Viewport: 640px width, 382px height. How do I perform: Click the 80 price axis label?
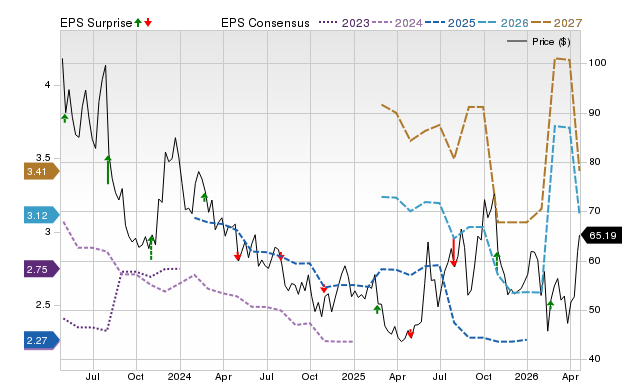tap(595, 162)
